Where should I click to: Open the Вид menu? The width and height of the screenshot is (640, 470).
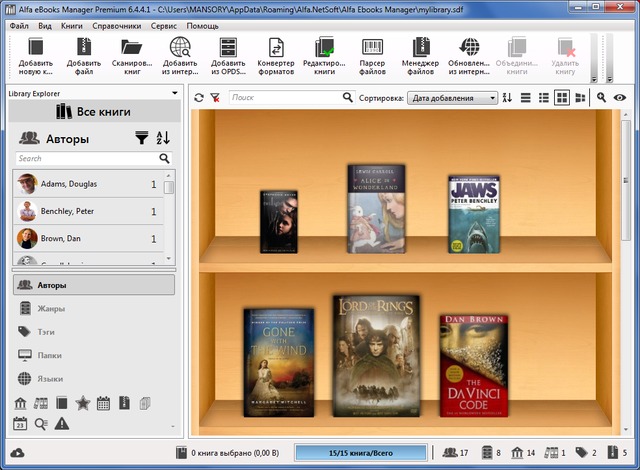coord(45,26)
